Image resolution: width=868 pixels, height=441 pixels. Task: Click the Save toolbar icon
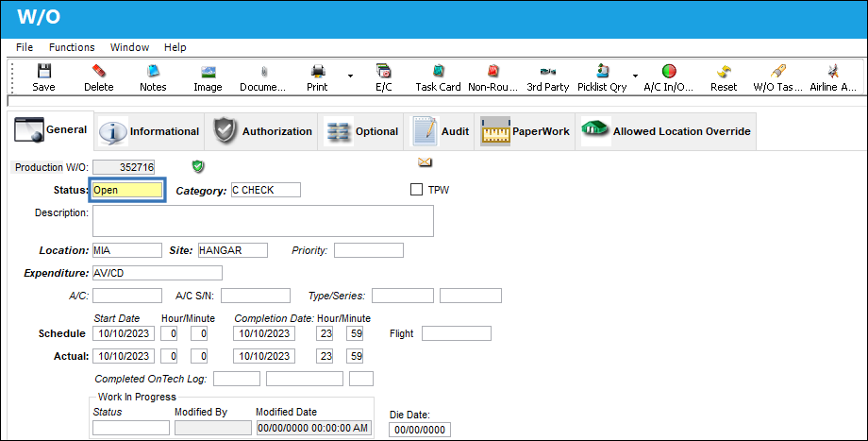coord(43,71)
